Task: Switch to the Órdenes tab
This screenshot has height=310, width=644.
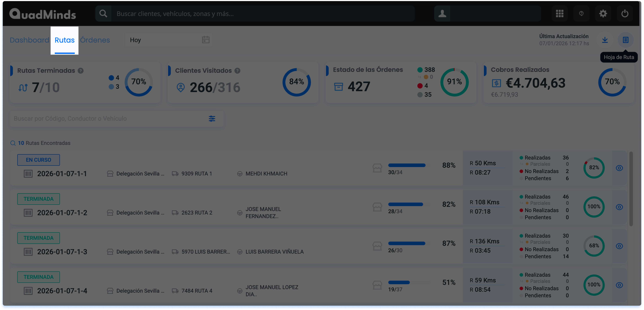Action: point(95,40)
